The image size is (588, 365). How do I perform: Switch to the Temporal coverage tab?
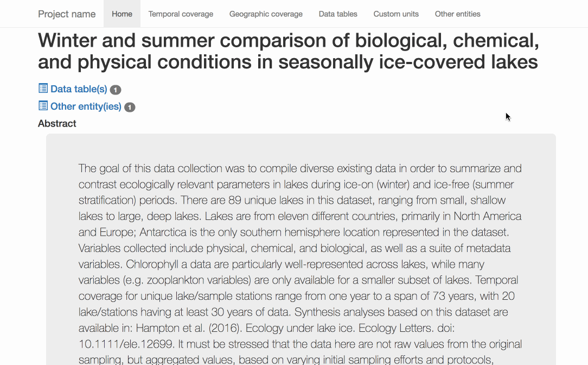181,14
